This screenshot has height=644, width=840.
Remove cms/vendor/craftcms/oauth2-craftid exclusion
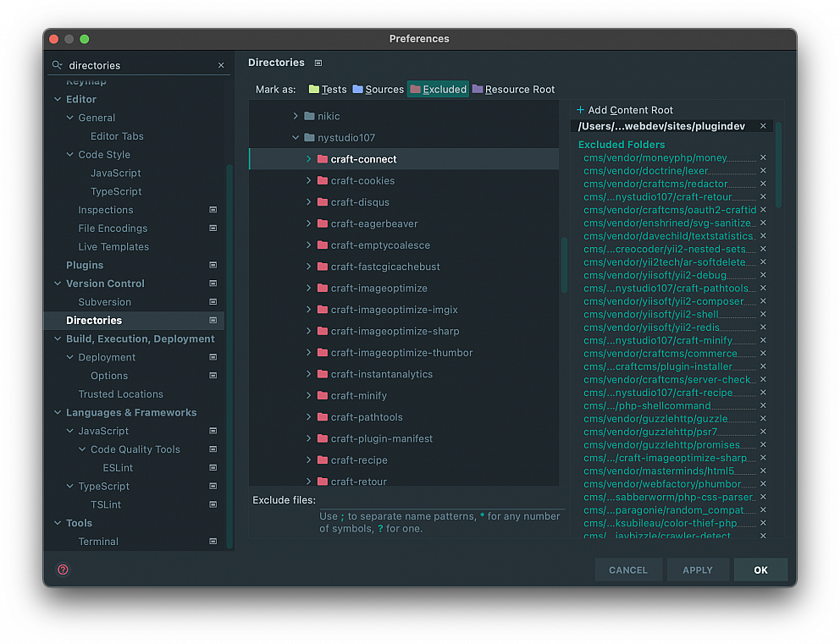(763, 210)
